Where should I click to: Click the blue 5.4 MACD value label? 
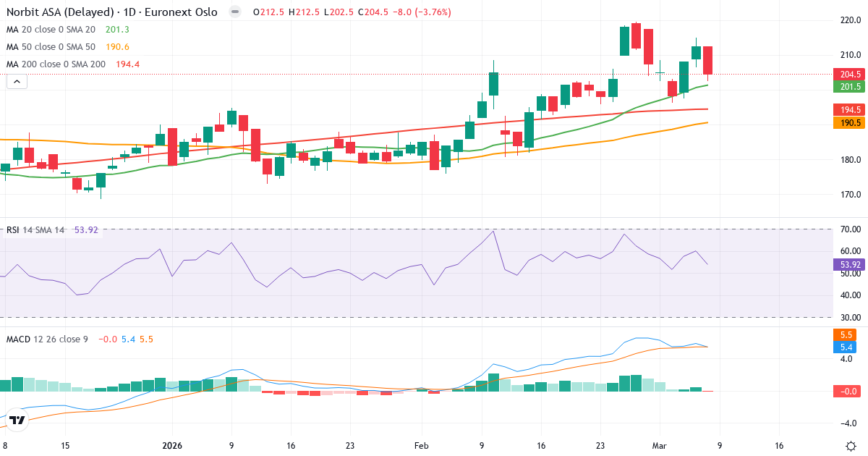(x=846, y=347)
